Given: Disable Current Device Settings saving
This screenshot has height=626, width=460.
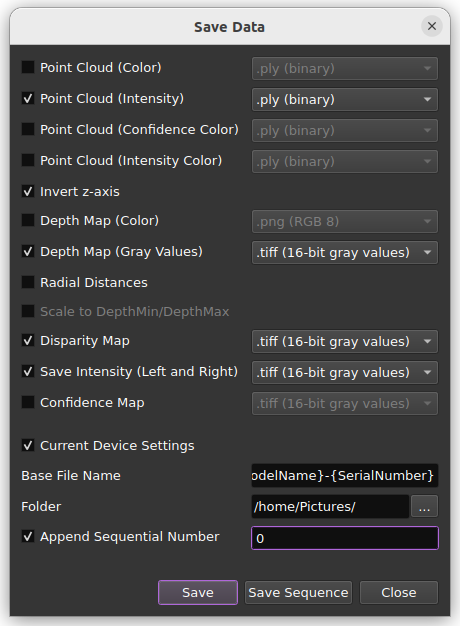Looking at the screenshot, I should [28, 445].
